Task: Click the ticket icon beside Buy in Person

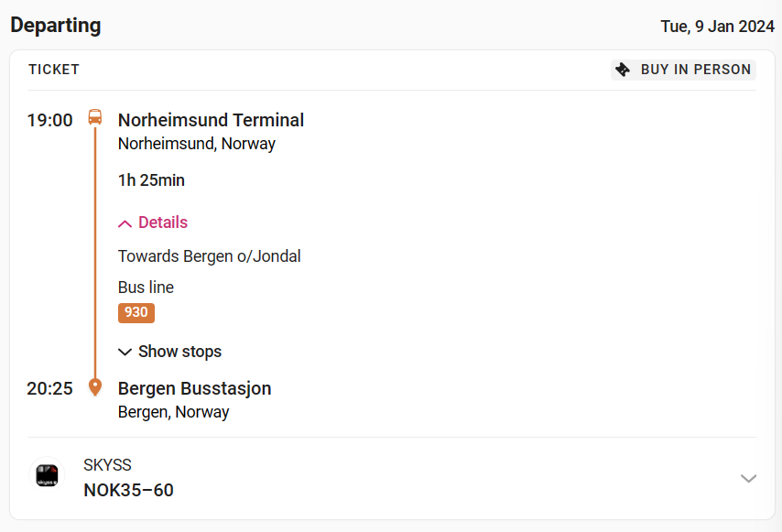Action: pos(623,70)
